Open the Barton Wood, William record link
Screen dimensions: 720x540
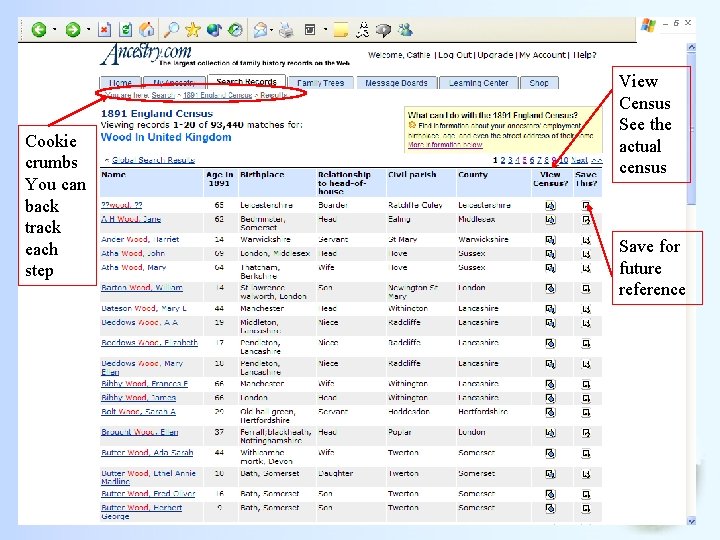click(141, 288)
